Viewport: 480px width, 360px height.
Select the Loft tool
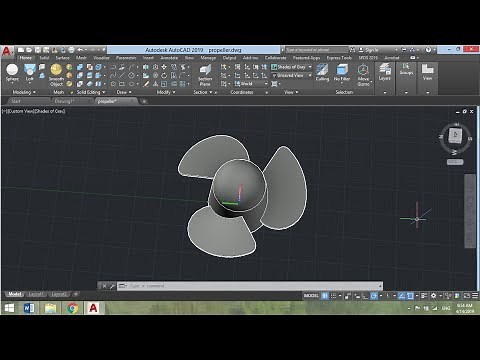(30, 73)
